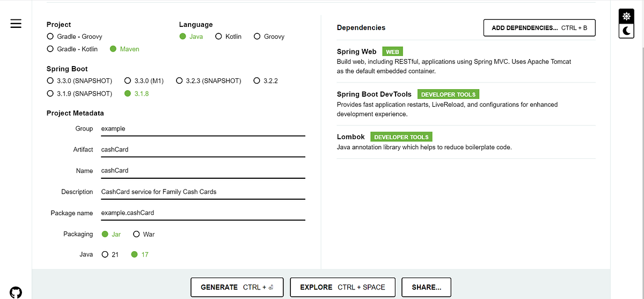Click the Project Metadata heading
Image resolution: width=644 pixels, height=299 pixels.
[x=75, y=113]
